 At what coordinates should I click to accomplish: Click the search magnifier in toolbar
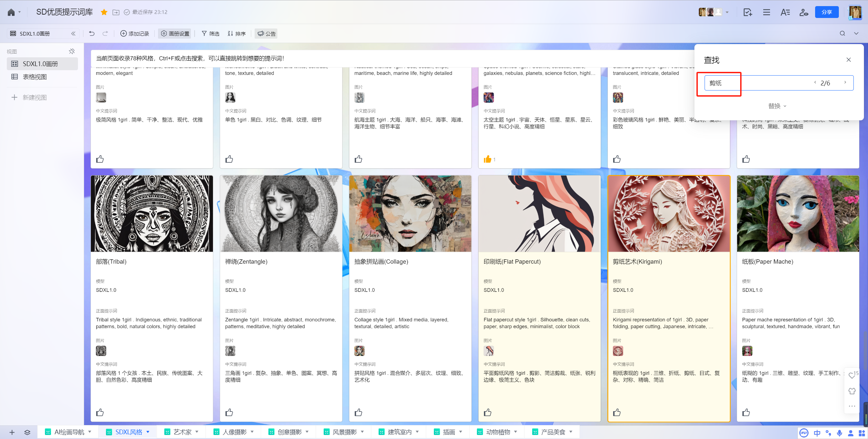[x=842, y=34]
